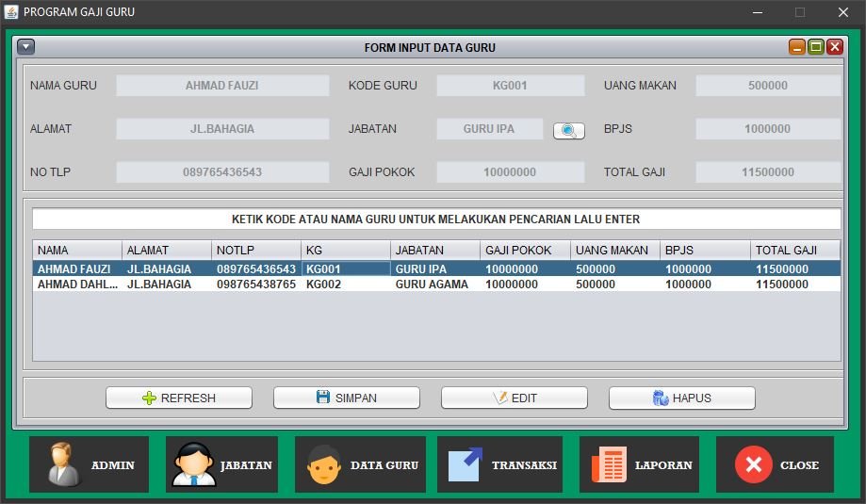Open the Admin menu tile
This screenshot has height=504, width=866.
89,464
